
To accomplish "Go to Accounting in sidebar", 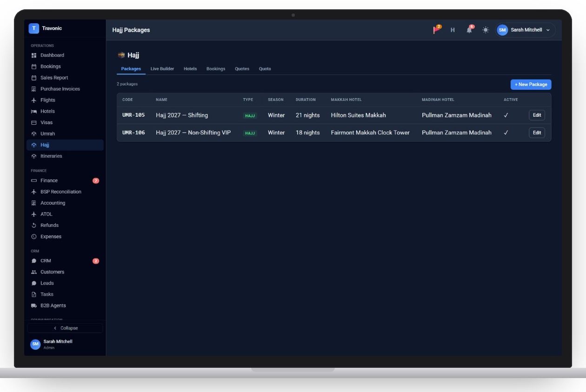I will pos(65,203).
